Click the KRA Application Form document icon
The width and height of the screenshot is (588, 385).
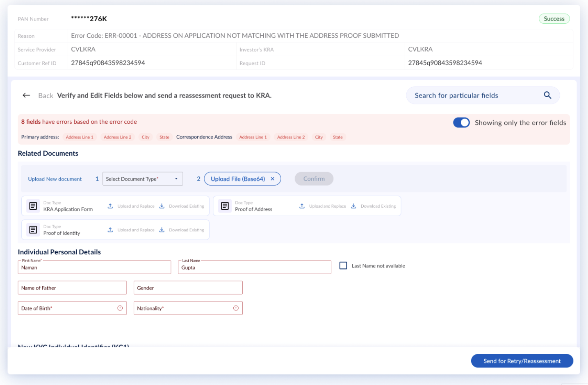33,206
